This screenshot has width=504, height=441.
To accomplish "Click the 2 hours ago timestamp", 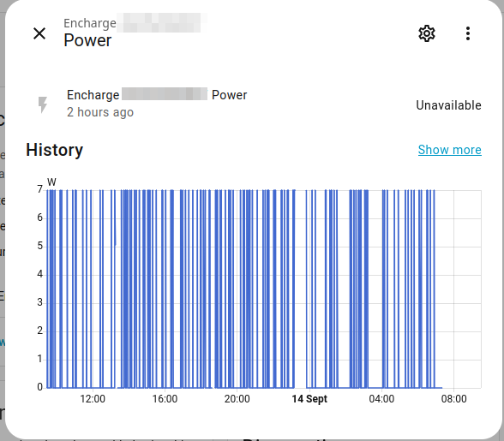I will pyautogui.click(x=100, y=112).
